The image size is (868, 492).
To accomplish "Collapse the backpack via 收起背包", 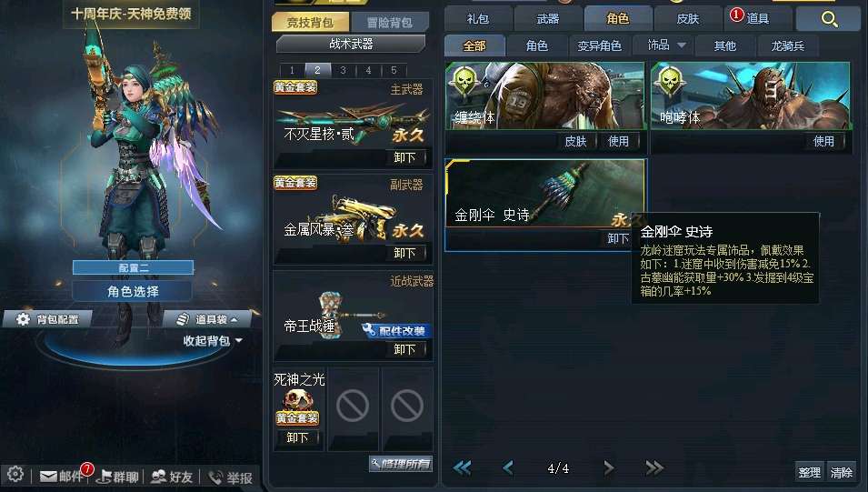I will 213,341.
